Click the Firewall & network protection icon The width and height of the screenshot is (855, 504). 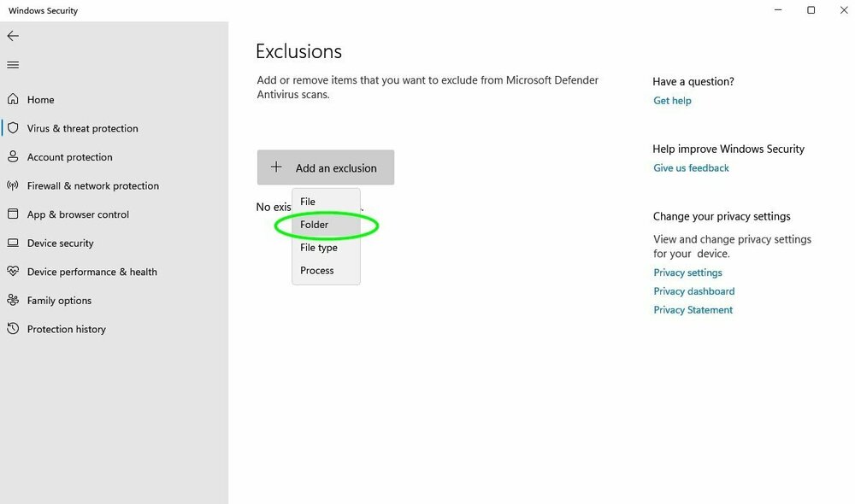point(13,185)
